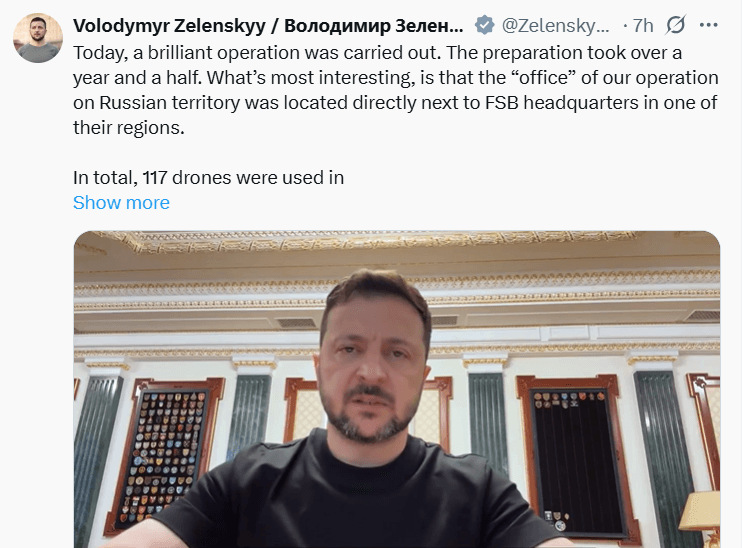Open the Volodymyr Zelenskyy display name
This screenshot has width=743, height=548.
click(169, 26)
